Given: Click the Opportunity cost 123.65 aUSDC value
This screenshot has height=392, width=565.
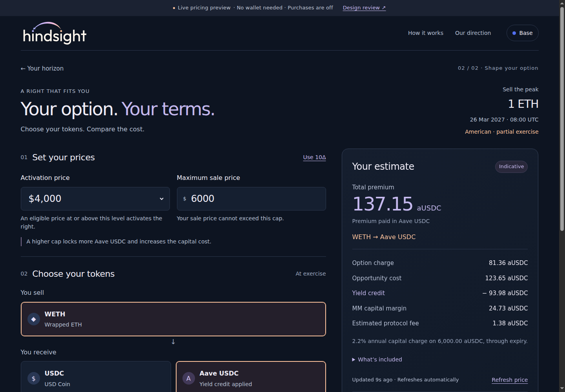Looking at the screenshot, I should [507, 278].
